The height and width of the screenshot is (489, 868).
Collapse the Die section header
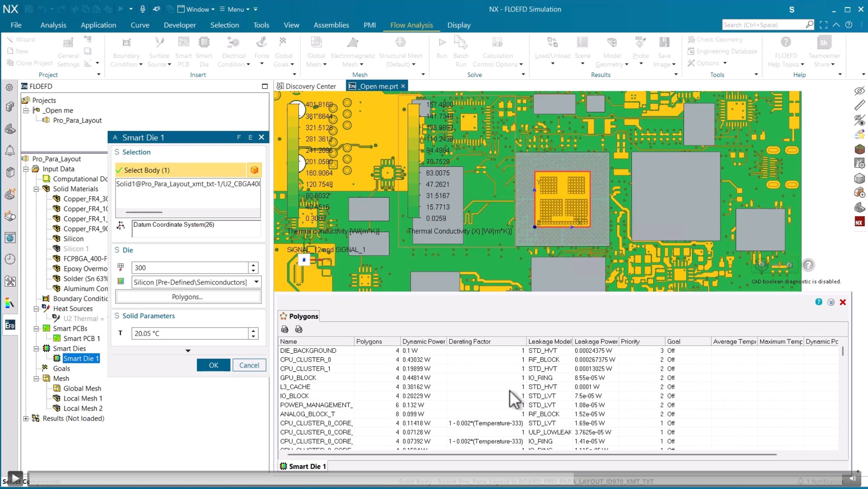point(117,250)
